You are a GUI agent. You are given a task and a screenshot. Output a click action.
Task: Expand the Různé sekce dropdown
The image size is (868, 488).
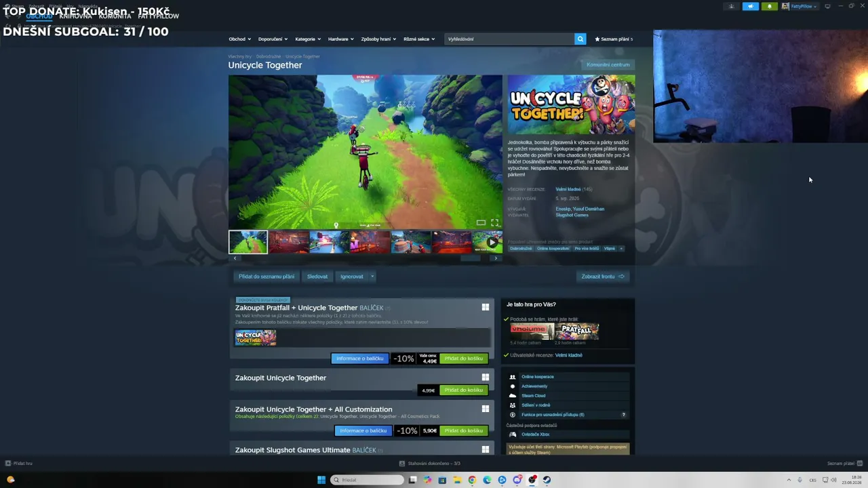[418, 39]
